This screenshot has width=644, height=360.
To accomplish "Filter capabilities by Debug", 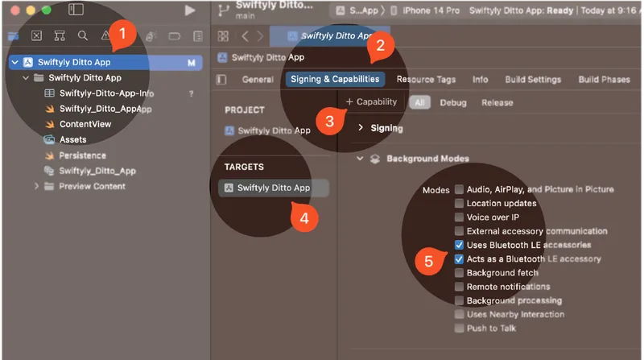I will [x=453, y=103].
